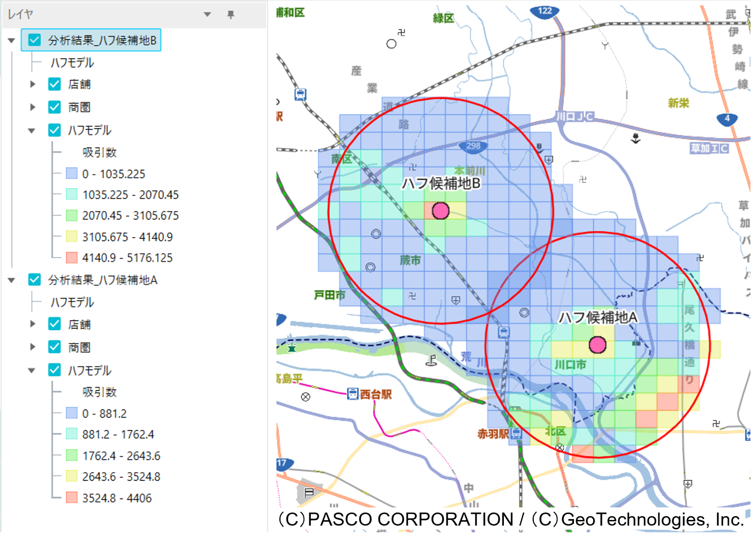
Task: Click the 赤羽駅 station icon
Action: pyautogui.click(x=516, y=433)
